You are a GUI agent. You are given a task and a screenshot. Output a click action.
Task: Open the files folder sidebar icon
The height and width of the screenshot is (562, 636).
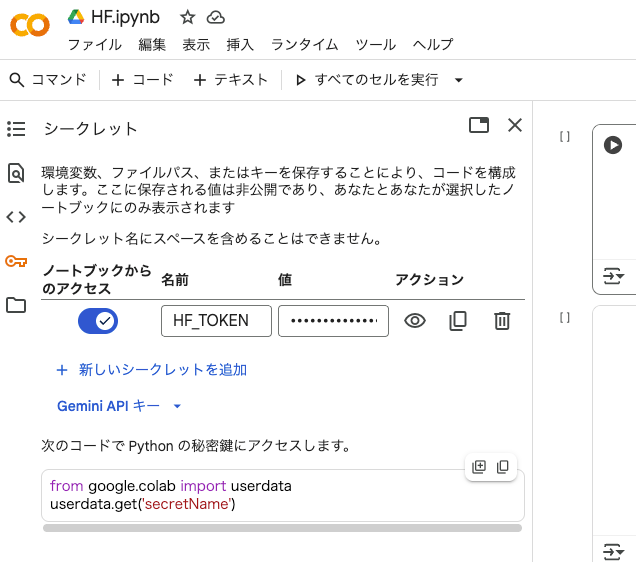coord(16,305)
